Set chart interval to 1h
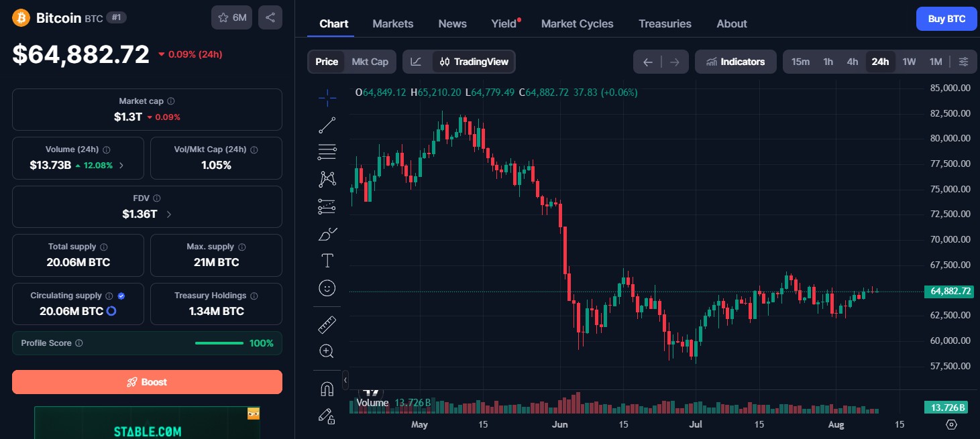Screen dimensions: 980x439 (x=828, y=62)
